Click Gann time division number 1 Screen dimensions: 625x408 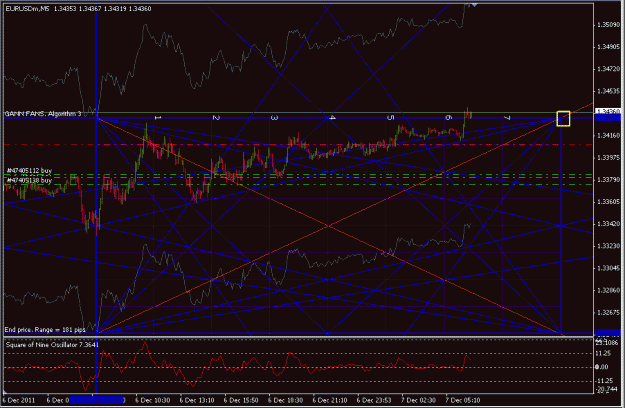158,118
